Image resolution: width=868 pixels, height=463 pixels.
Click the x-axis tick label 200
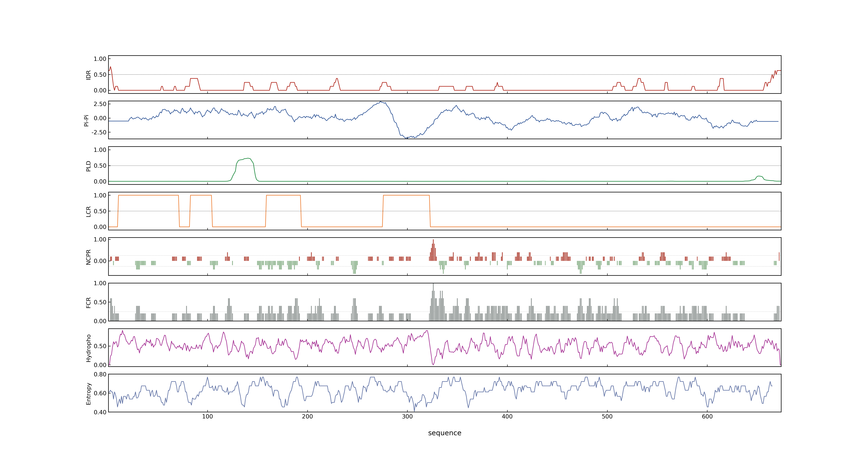[x=307, y=416]
